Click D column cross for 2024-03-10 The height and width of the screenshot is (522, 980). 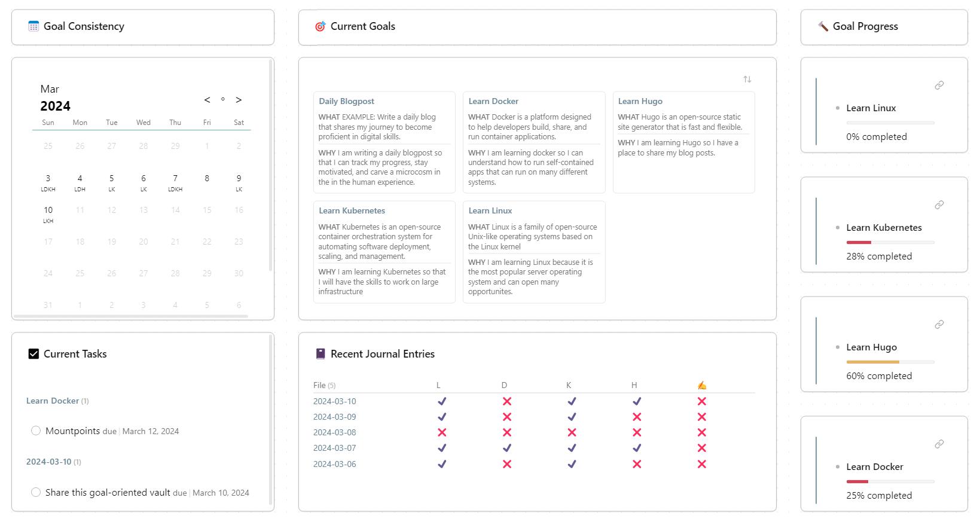[507, 401]
